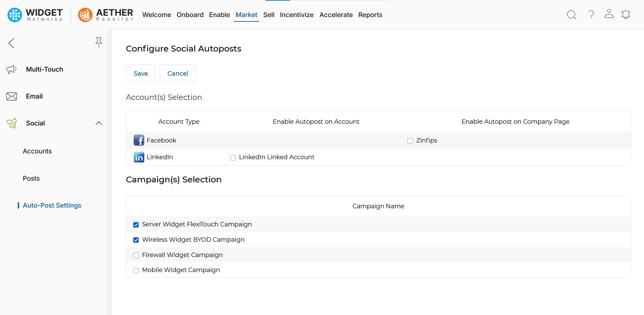644x315 pixels.
Task: Click the notifications bell icon
Action: 626,15
